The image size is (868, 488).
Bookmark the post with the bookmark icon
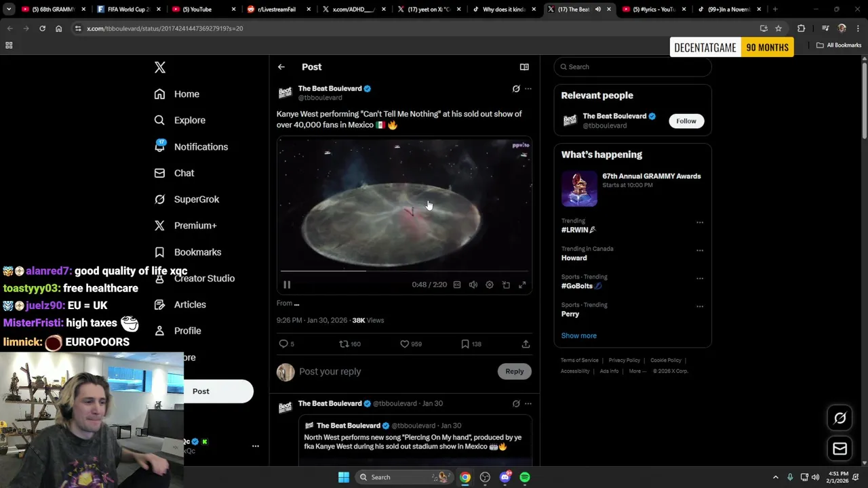click(465, 344)
